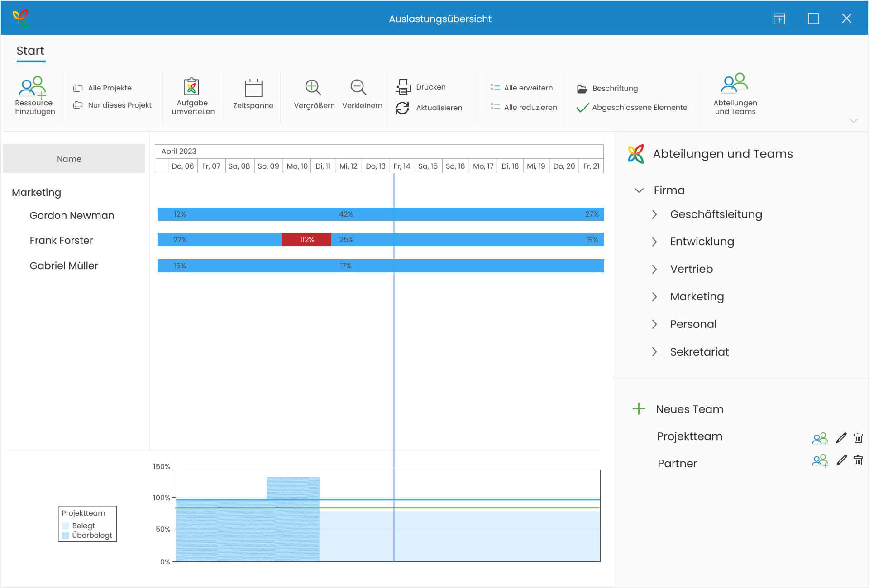Click the application logo in title bar
Image resolution: width=869 pixels, height=588 pixels.
[x=21, y=18]
